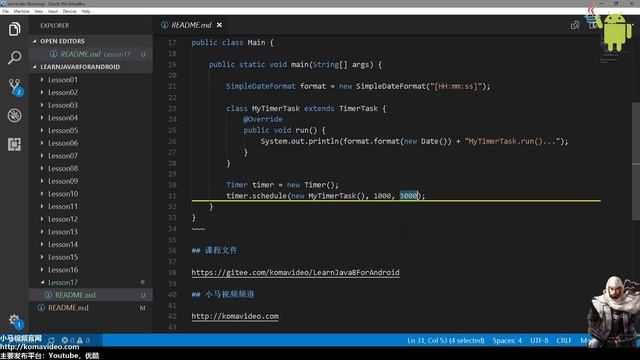This screenshot has width=640, height=360.
Task: Expand the Lesson03 folder
Action: (91, 105)
